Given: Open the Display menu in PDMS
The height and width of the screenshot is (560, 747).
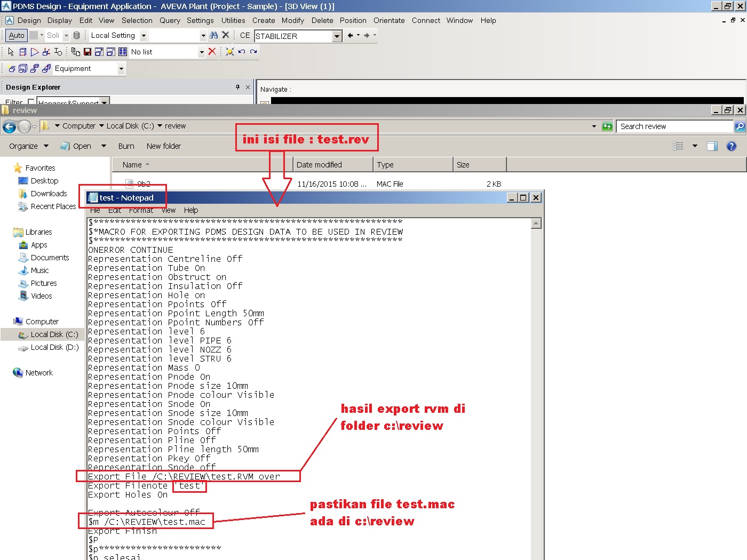Looking at the screenshot, I should [60, 20].
